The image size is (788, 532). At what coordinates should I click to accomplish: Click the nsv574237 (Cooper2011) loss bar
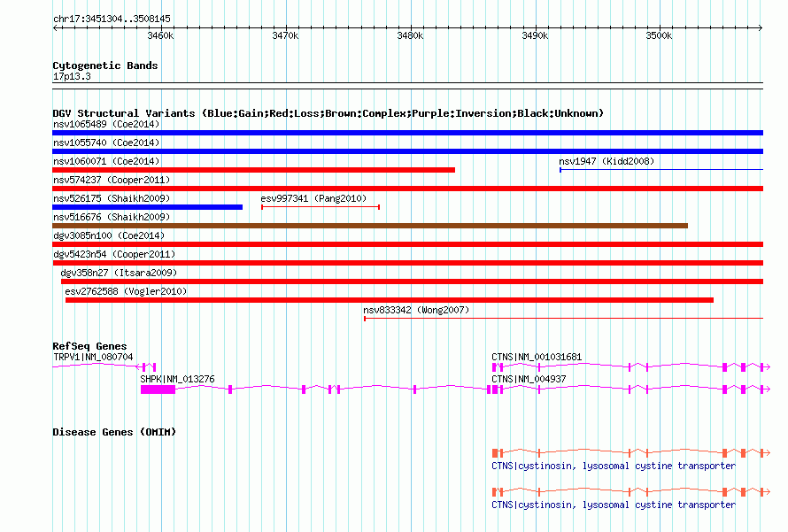(407, 189)
